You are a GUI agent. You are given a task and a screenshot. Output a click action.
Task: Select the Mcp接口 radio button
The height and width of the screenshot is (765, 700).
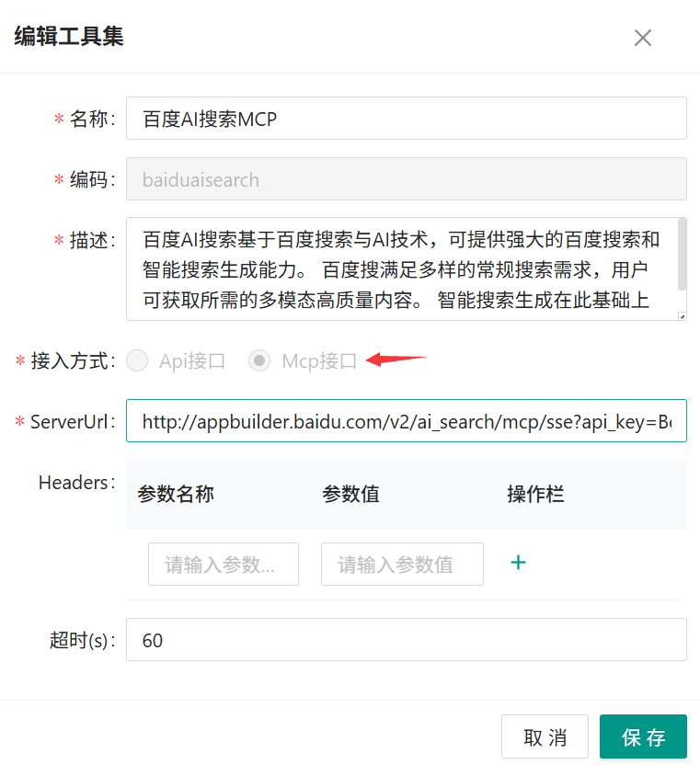(x=259, y=361)
